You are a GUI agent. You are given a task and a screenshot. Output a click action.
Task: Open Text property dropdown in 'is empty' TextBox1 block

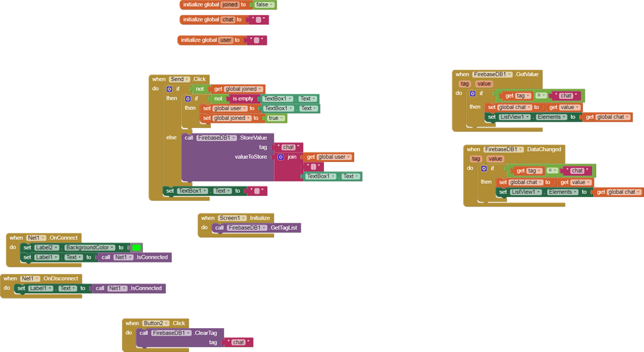307,99
